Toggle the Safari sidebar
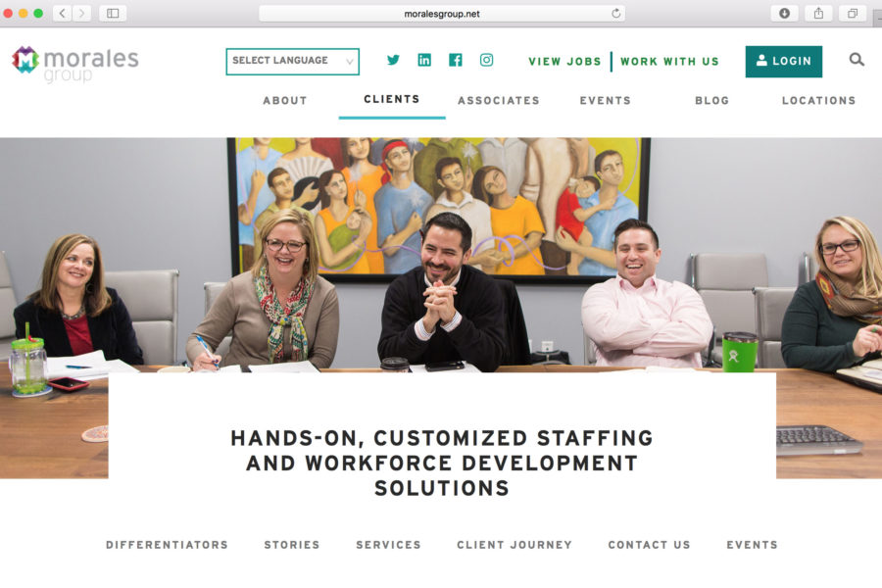 point(113,14)
